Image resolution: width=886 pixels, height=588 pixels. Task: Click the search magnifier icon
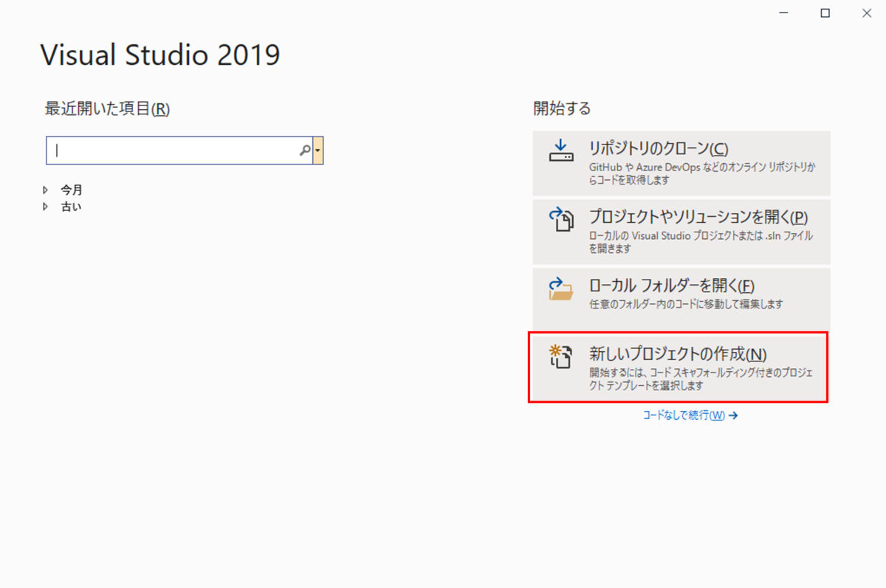(304, 150)
